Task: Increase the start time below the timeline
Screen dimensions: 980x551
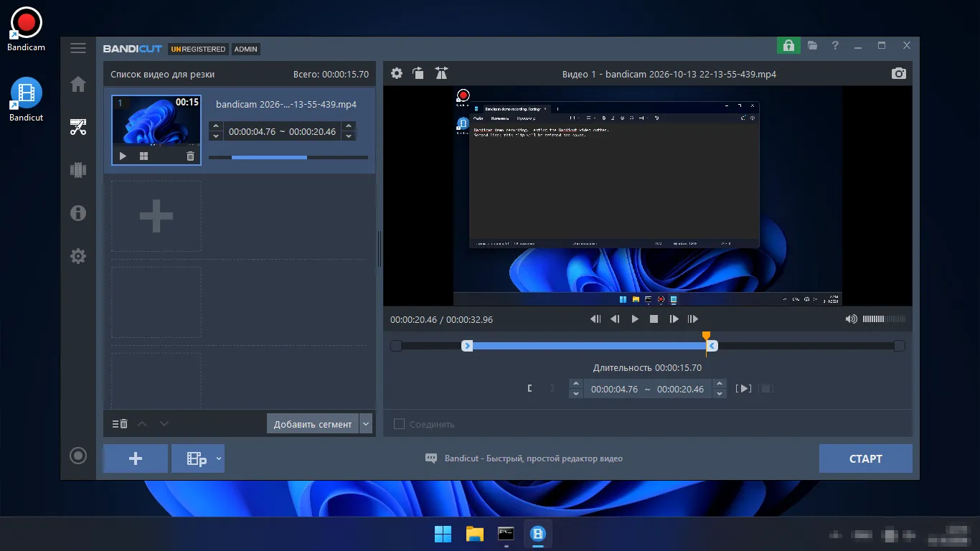Action: (575, 384)
